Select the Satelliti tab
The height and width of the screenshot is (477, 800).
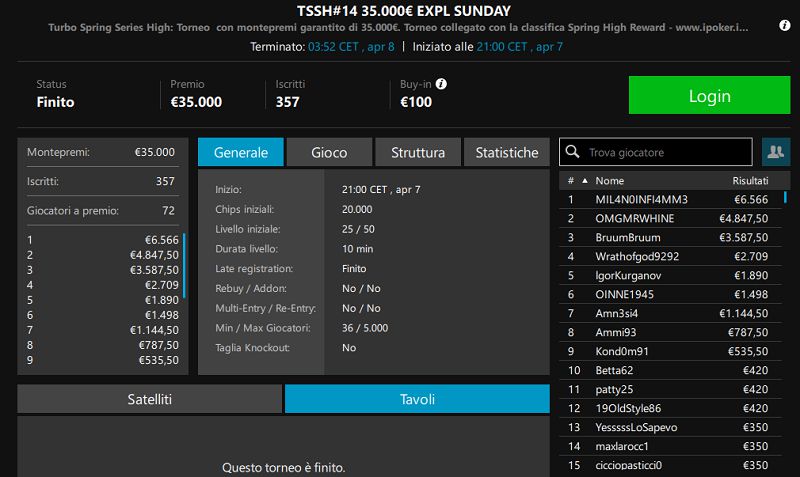coord(150,399)
